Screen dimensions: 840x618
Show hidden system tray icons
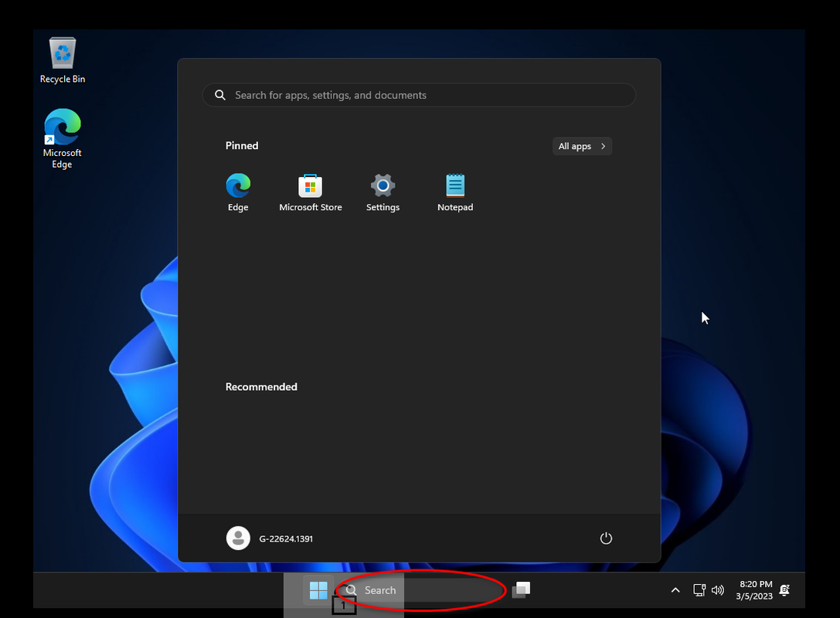pyautogui.click(x=675, y=590)
